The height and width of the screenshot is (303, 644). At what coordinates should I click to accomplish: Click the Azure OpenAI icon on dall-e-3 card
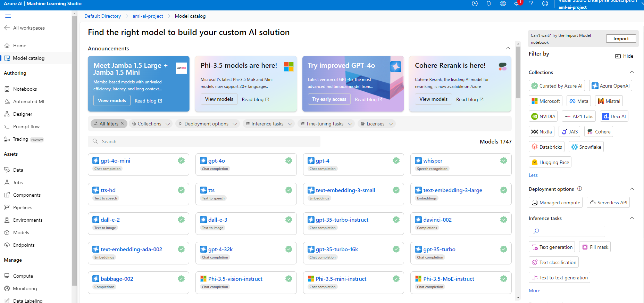203,220
